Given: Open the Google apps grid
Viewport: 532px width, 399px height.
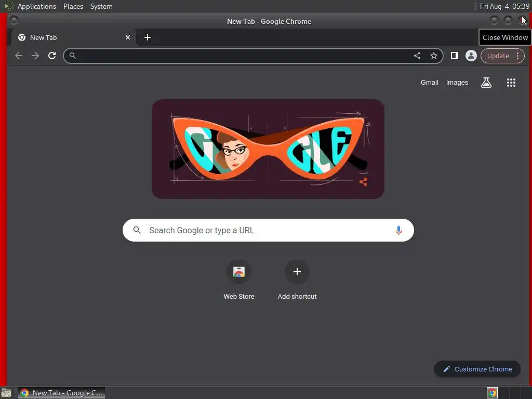Looking at the screenshot, I should click(511, 83).
